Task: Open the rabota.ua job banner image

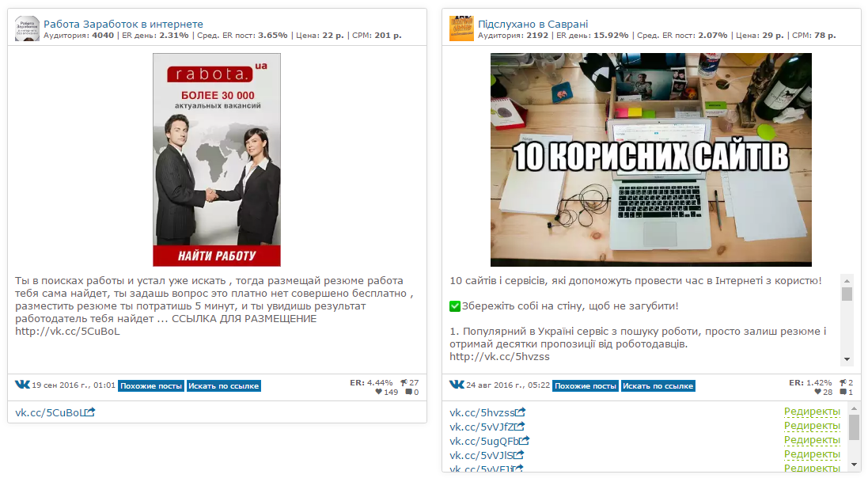Action: pyautogui.click(x=217, y=160)
